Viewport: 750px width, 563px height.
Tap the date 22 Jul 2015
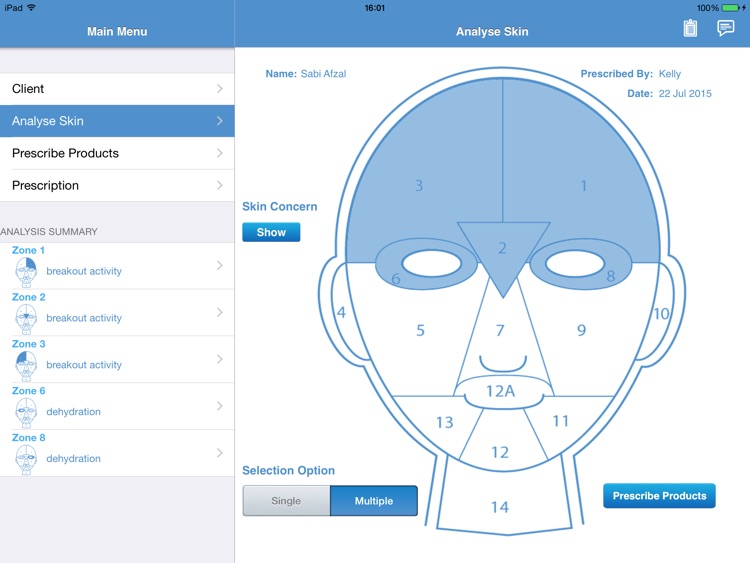tap(685, 93)
